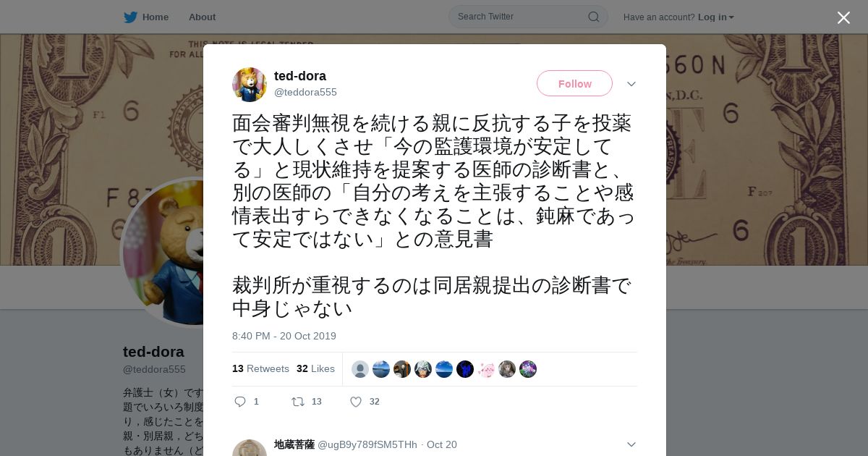Close the tweet overlay with X

click(843, 17)
